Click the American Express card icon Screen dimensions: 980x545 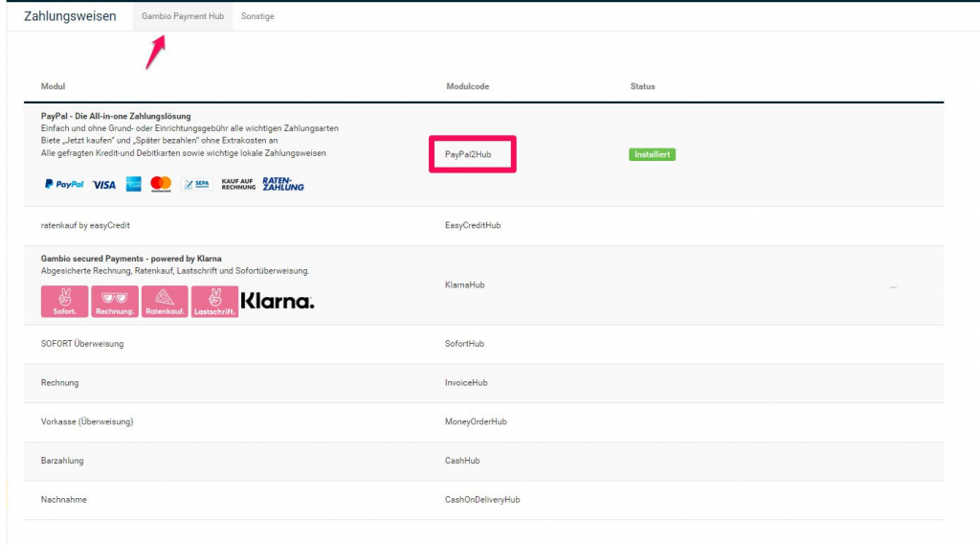(x=133, y=184)
